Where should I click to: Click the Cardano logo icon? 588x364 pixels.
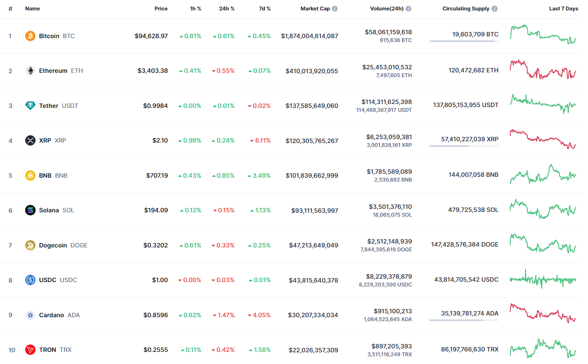pos(30,315)
